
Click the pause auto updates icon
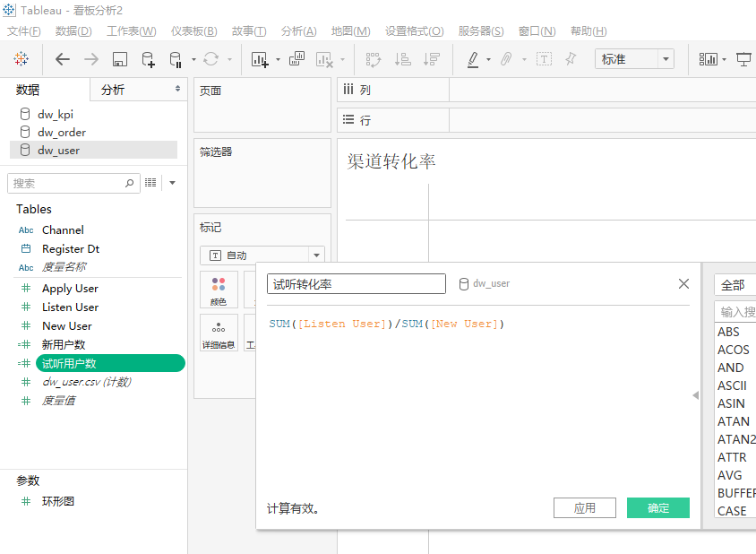176,59
